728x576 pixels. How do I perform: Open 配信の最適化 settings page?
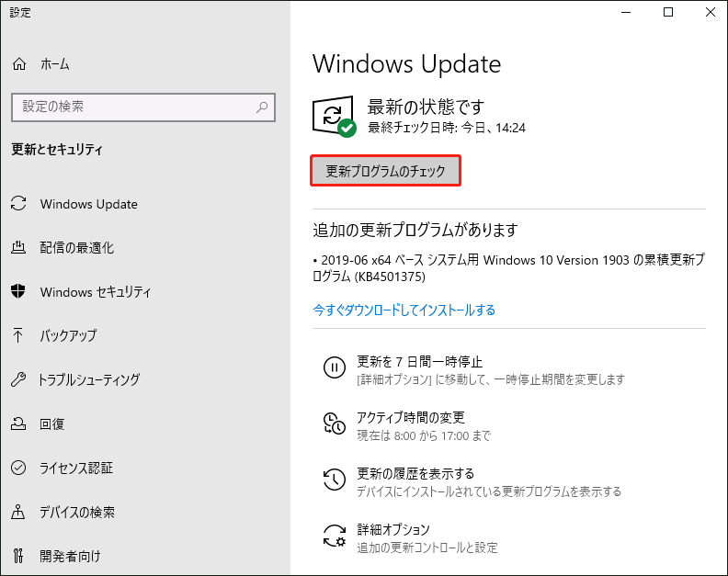76,248
